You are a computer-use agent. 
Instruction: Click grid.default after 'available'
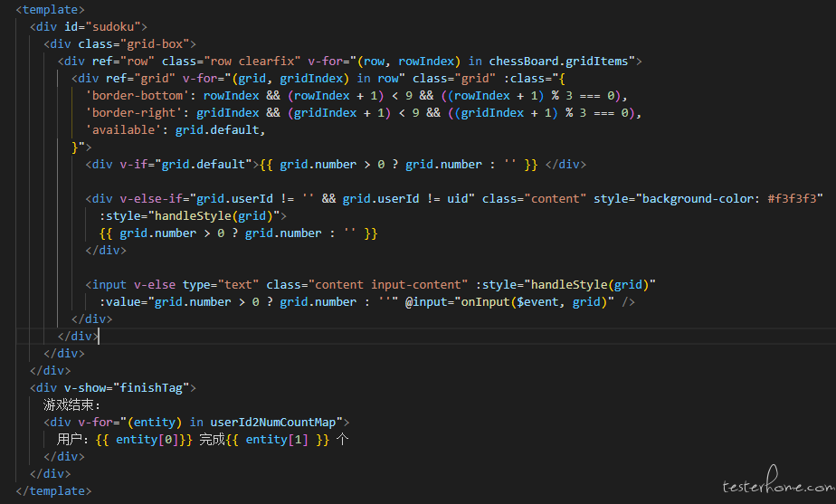tap(217, 129)
